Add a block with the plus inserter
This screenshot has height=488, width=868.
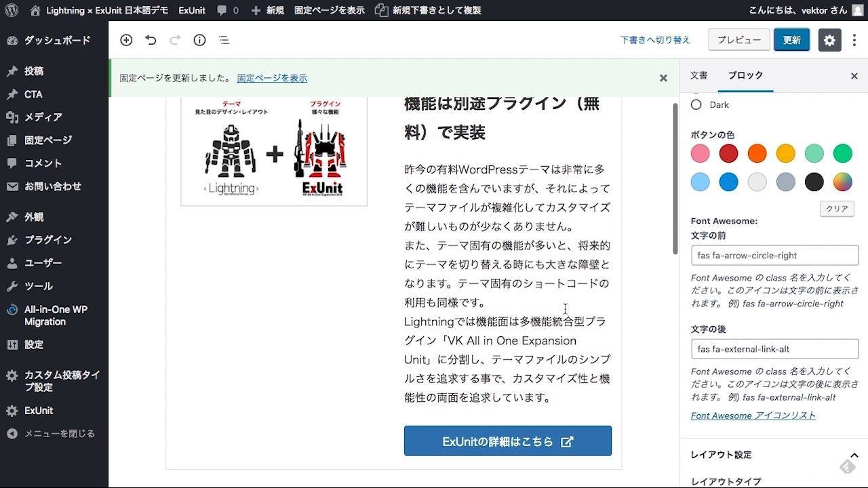(x=126, y=40)
